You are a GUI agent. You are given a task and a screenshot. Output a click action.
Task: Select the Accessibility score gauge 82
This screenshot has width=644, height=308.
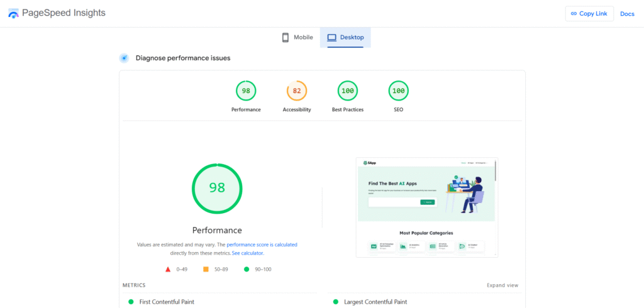297,91
